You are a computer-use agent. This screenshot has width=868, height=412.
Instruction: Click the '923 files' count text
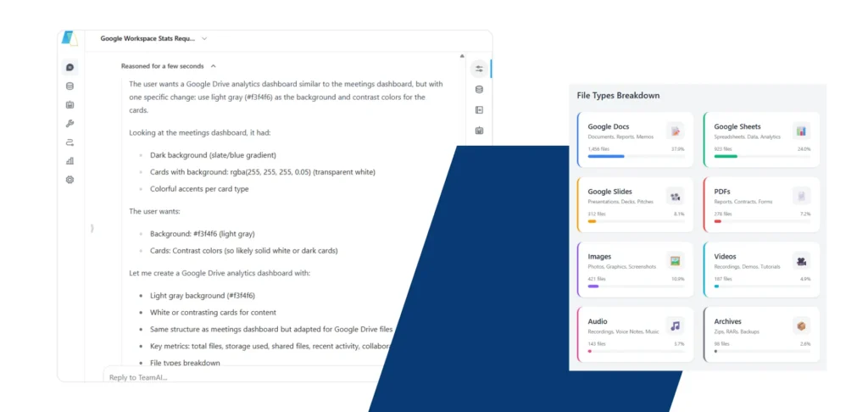pos(722,149)
